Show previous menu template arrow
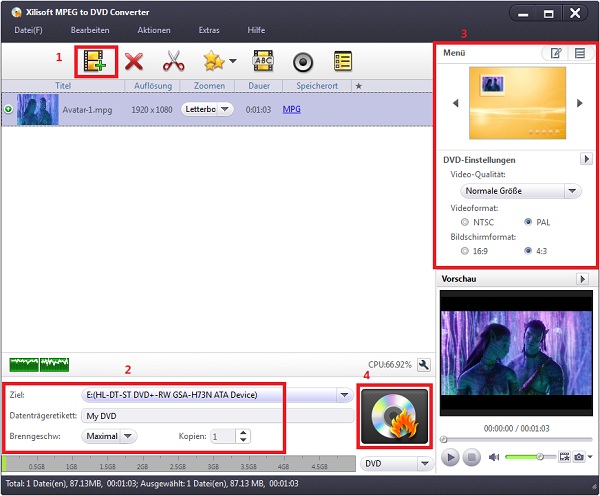Image resolution: width=600 pixels, height=496 pixels. (455, 103)
